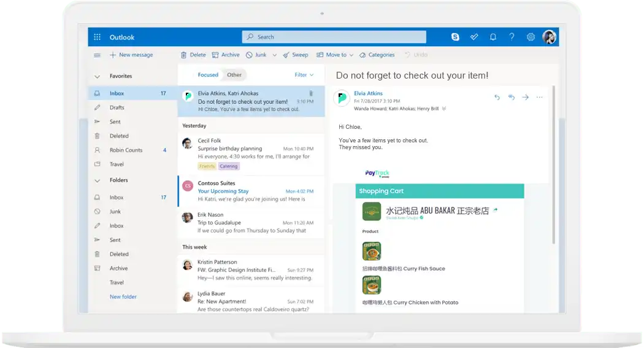Open the Help question mark icon

click(x=512, y=37)
